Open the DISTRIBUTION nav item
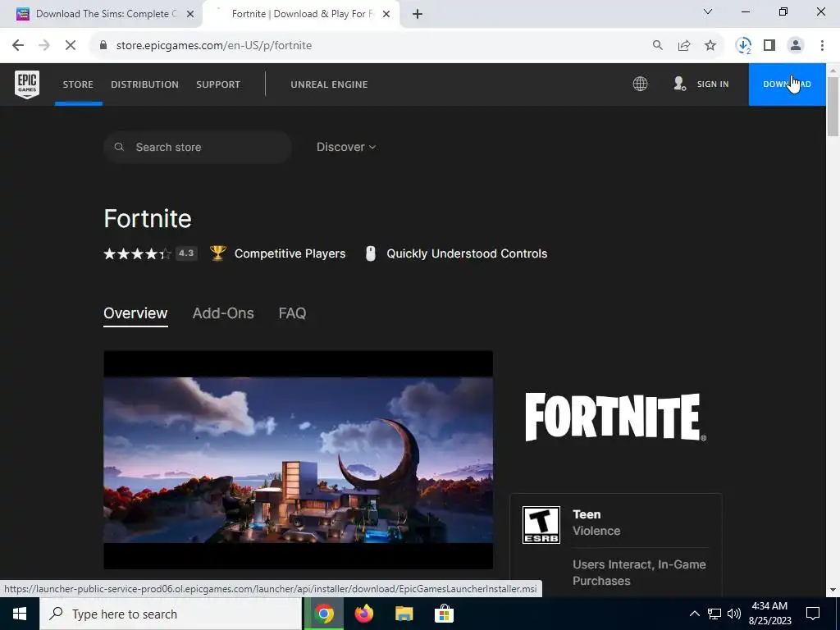This screenshot has height=630, width=840. click(x=144, y=84)
